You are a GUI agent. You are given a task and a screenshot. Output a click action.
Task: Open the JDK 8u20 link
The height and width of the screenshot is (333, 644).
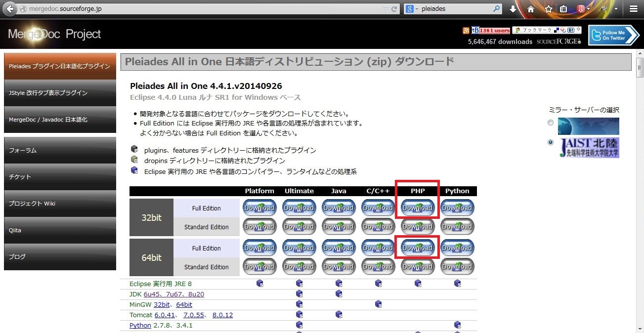click(196, 294)
